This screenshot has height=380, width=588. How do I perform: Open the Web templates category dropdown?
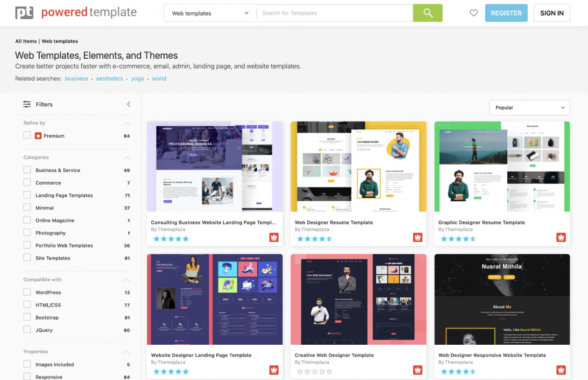coord(210,13)
